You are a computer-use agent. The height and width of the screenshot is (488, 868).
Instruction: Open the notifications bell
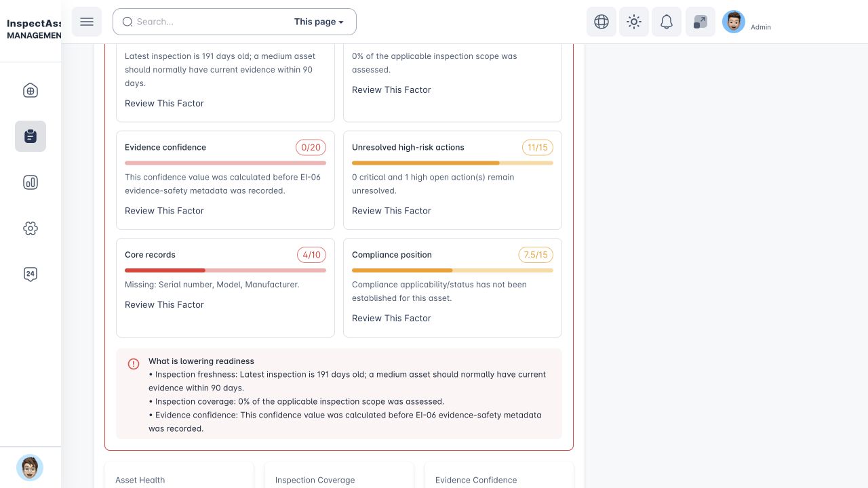pos(667,22)
